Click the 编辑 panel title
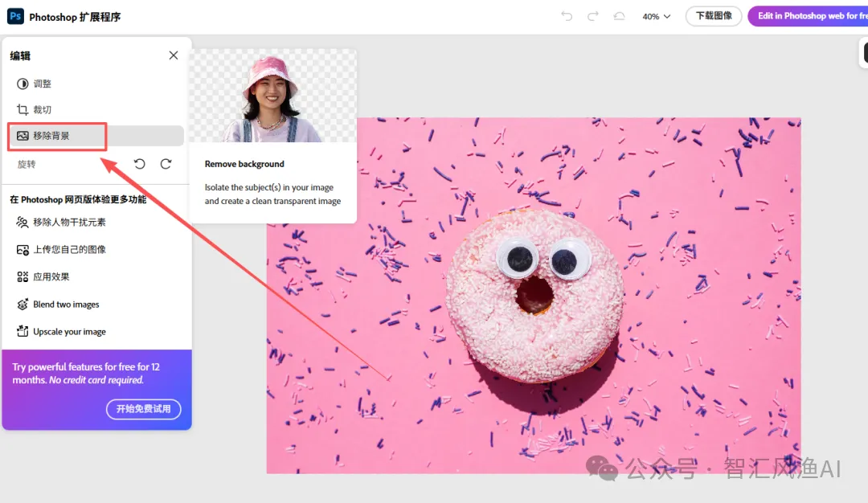Viewport: 868px width, 503px height. coord(20,55)
